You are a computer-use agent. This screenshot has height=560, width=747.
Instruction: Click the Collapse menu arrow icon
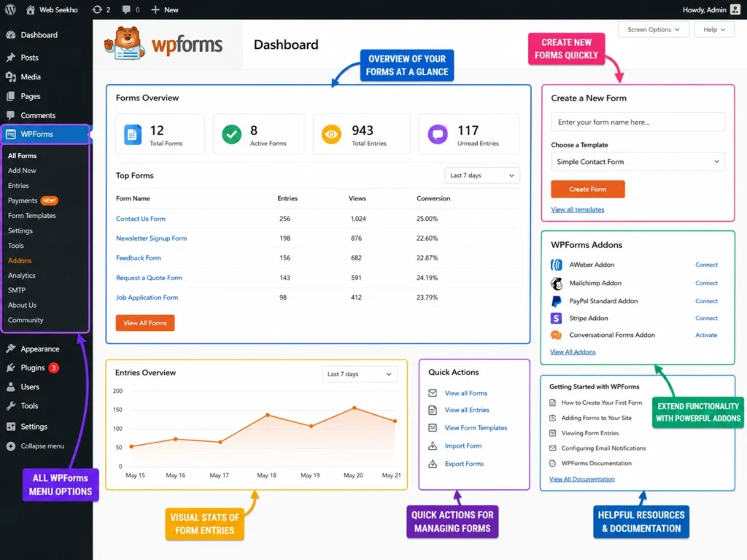click(10, 446)
